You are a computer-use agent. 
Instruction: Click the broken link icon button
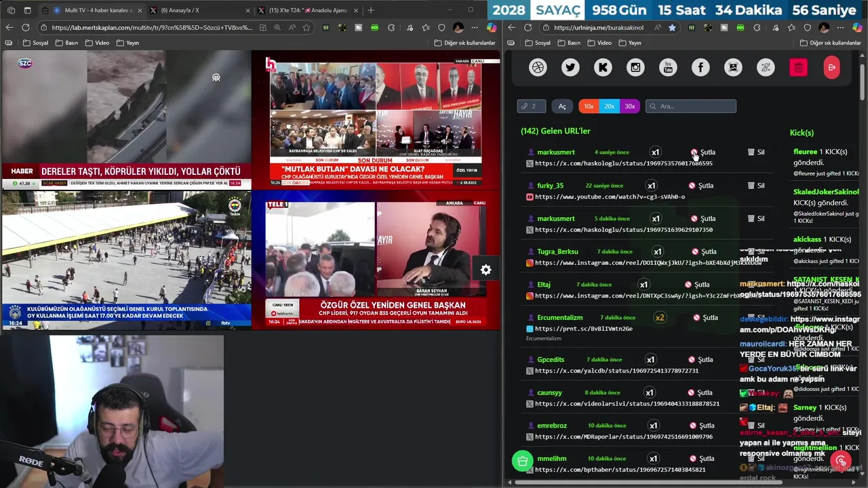coord(766,67)
